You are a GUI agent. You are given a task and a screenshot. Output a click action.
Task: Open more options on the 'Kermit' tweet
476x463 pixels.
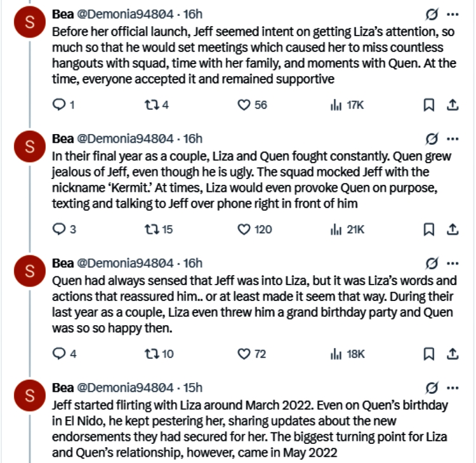[453, 139]
